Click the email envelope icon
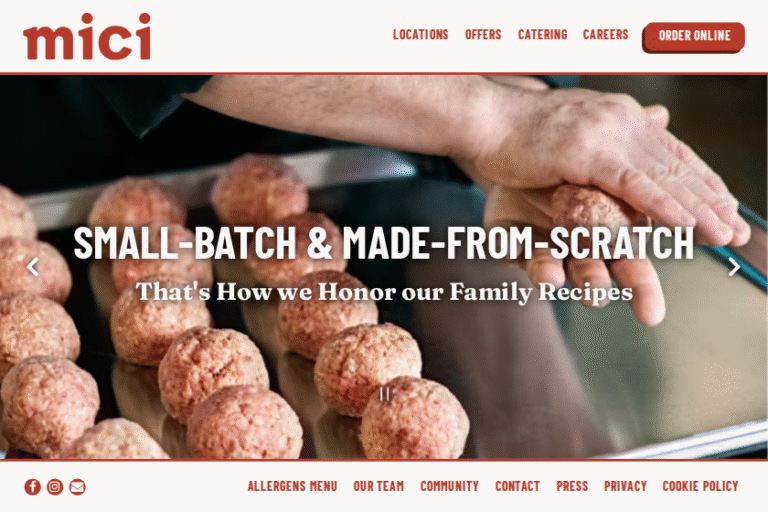 pos(77,487)
